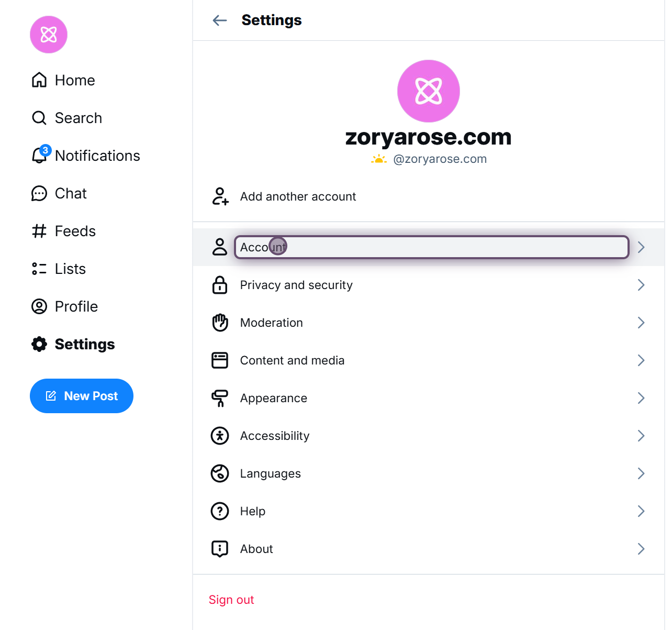Click the bell Notifications icon
The height and width of the screenshot is (630, 672).
pos(39,156)
